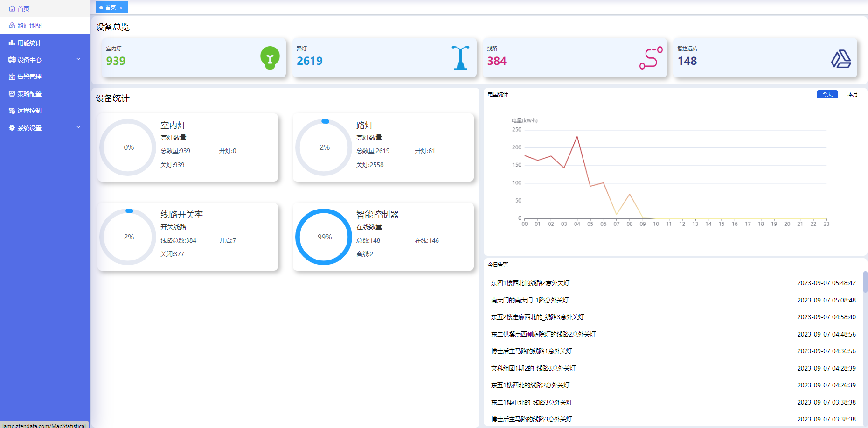Viewport: 868px width, 428px height.
Task: Click the smart control remote triangle icon
Action: 841,59
